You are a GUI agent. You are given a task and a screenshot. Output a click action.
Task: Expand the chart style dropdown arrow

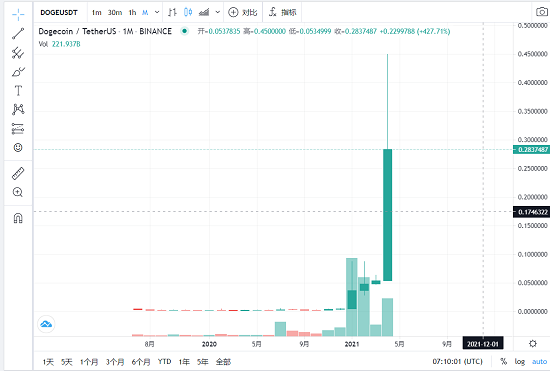pos(218,13)
